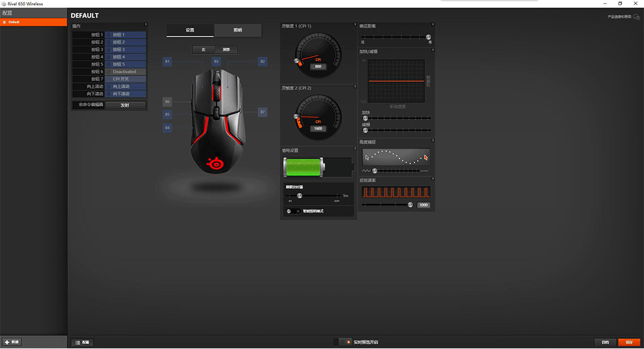
Task: Open help for 角度捕捉 angle snapping panel
Action: click(433, 140)
